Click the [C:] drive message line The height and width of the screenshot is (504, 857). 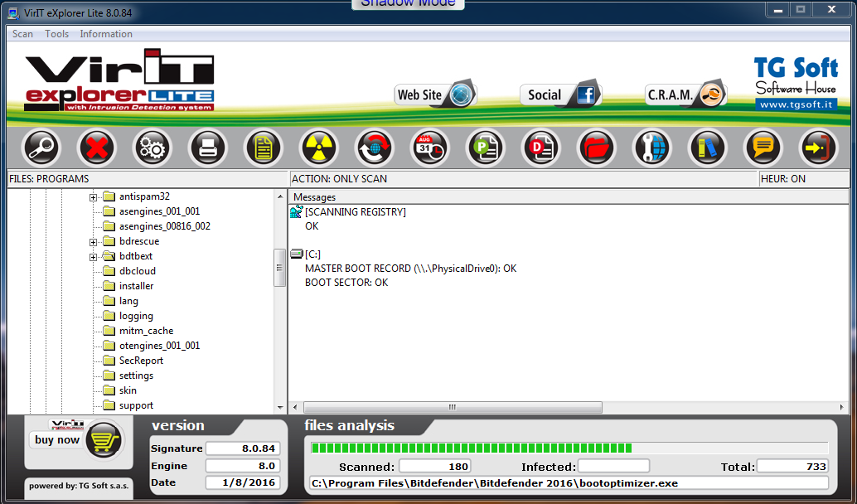tap(312, 254)
